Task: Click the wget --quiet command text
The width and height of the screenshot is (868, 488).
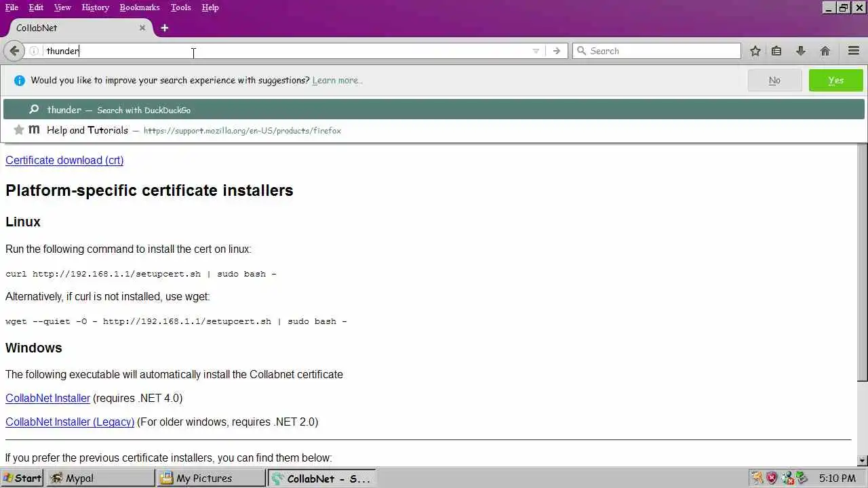Action: pyautogui.click(x=176, y=321)
